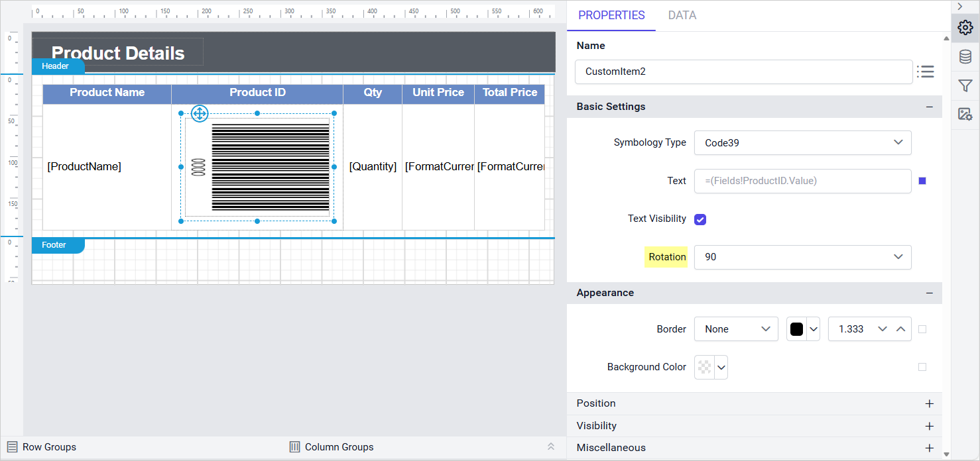Screen dimensions: 980x461
Task: Select the Total Price [FormatCurren cell
Action: coord(509,167)
